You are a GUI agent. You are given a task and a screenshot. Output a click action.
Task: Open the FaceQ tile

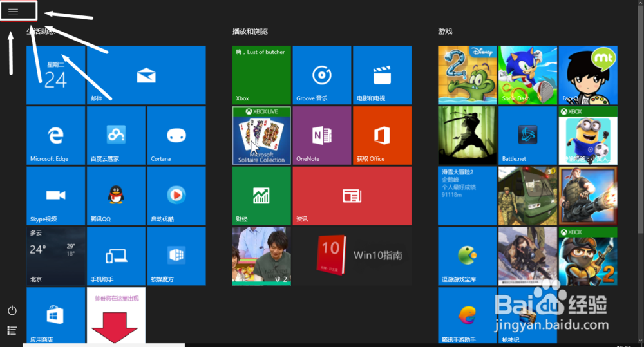(x=588, y=75)
